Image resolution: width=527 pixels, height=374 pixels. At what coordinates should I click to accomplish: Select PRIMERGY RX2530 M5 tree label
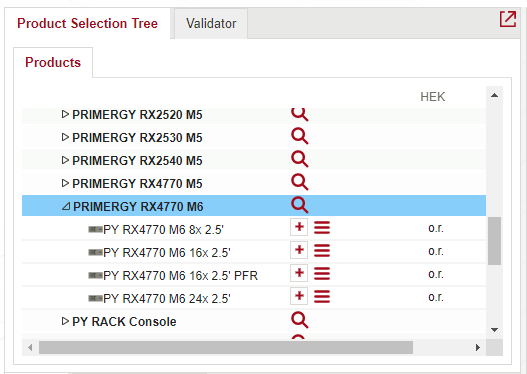tap(137, 138)
